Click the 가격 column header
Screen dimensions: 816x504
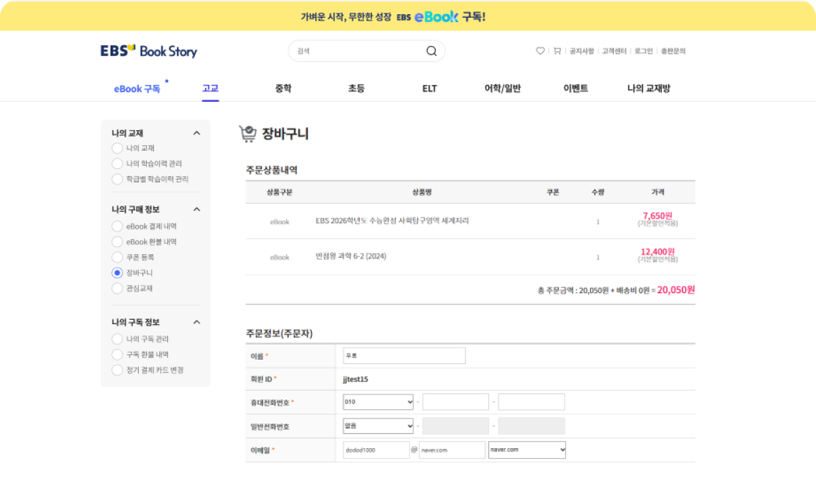pos(658,192)
